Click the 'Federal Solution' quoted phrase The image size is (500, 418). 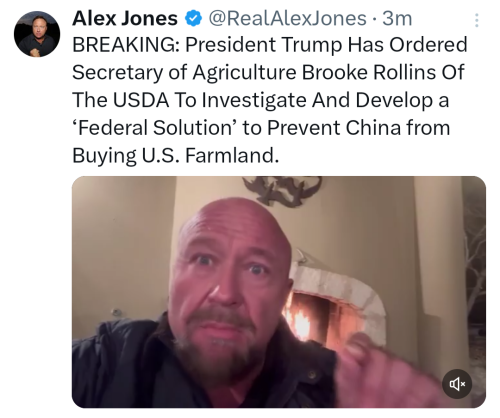154,128
